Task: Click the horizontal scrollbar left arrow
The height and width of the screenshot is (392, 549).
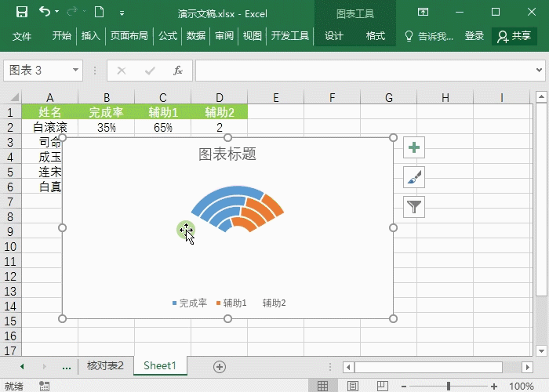Action: click(348, 367)
